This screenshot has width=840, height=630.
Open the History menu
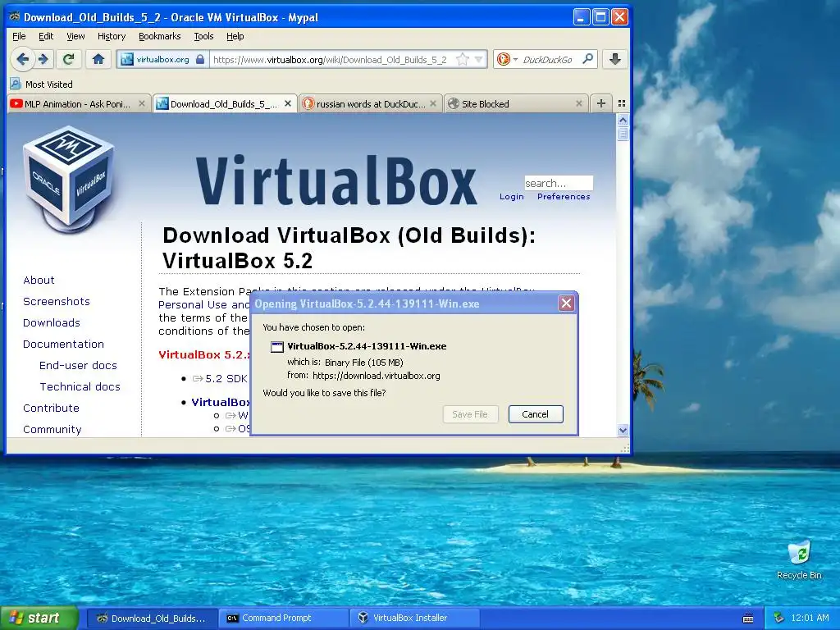(x=112, y=36)
